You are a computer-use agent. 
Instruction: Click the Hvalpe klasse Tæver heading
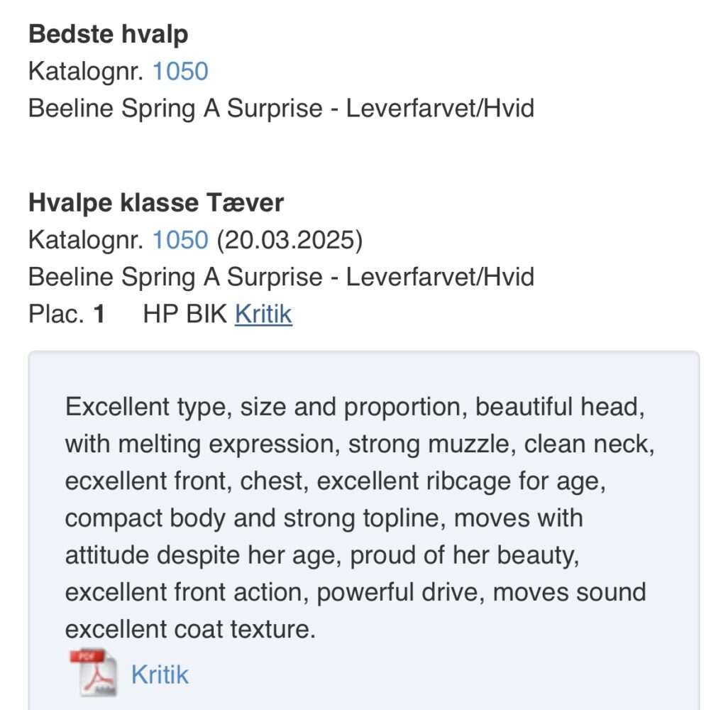coord(156,203)
